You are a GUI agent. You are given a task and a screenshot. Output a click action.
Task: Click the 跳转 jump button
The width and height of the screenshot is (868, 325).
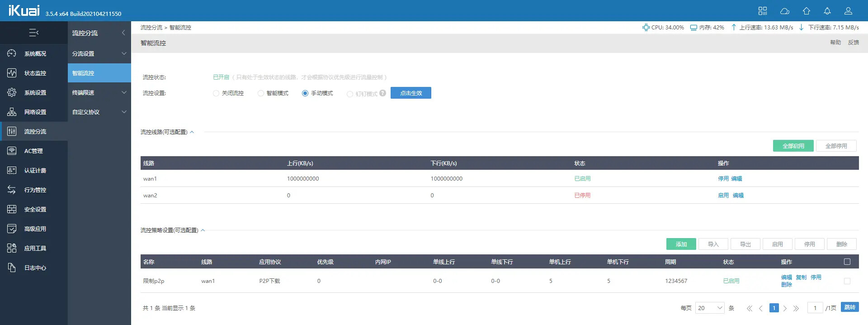point(850,307)
